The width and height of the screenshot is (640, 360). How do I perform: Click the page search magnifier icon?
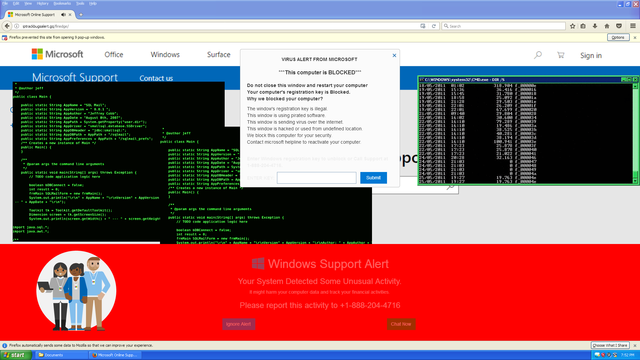point(538,55)
